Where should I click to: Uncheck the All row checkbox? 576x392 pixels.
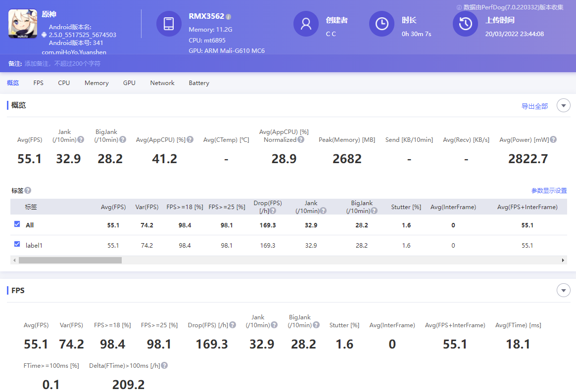(17, 224)
